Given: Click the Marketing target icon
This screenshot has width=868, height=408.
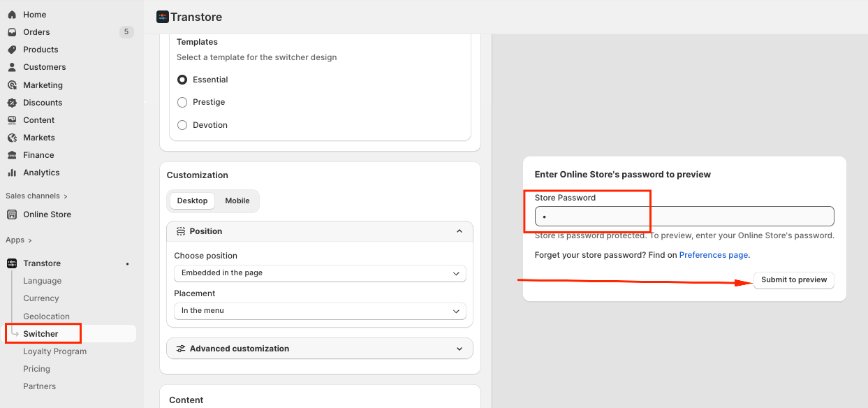Looking at the screenshot, I should 12,85.
